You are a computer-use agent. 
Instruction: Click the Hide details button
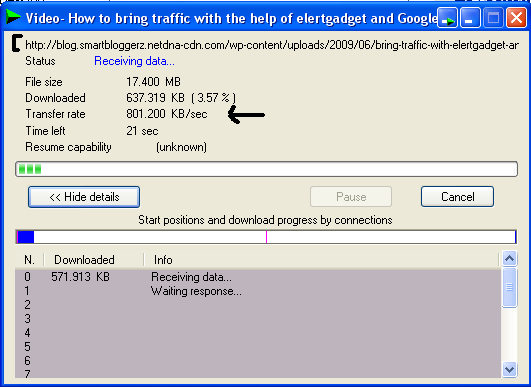click(x=84, y=197)
